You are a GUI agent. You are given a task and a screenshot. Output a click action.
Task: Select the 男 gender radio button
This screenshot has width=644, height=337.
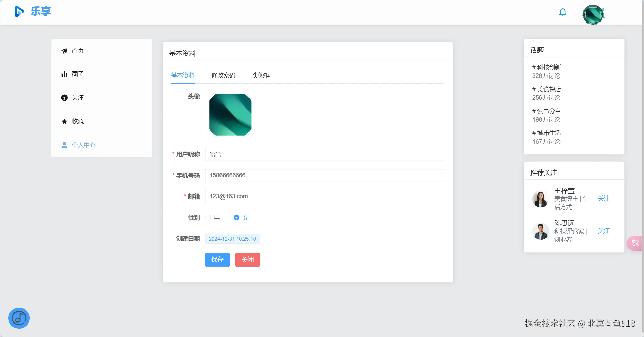click(208, 218)
